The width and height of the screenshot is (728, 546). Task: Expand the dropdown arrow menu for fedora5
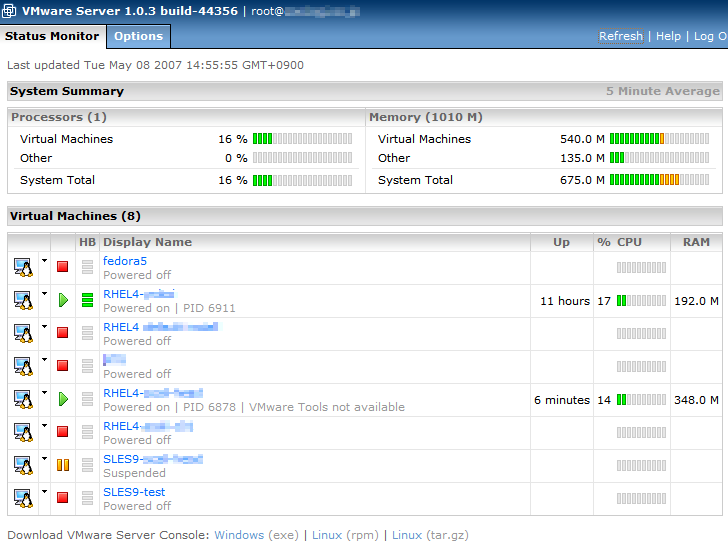point(45,260)
